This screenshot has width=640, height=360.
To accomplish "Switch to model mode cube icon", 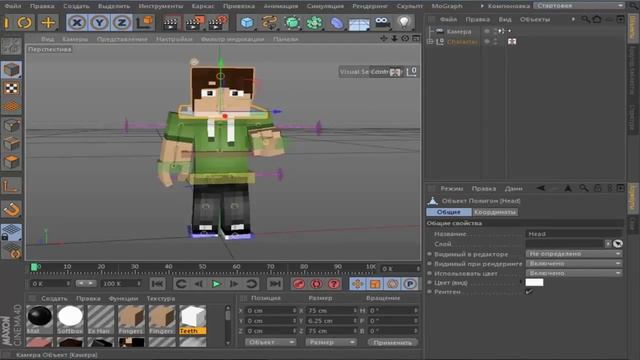I will point(11,70).
